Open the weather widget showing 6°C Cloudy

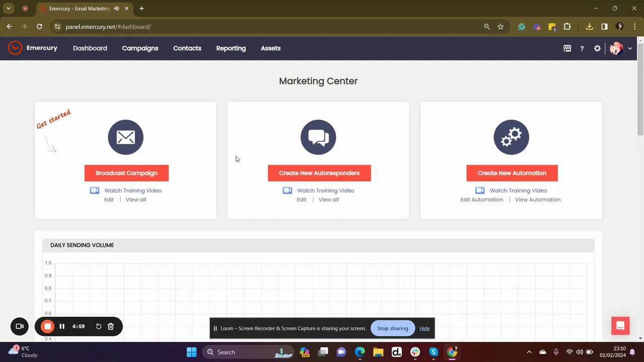coord(23,351)
